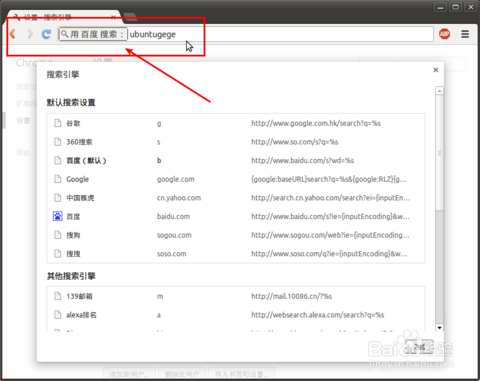Select the alexa排名 engine name
This screenshot has width=480, height=381.
point(81,315)
